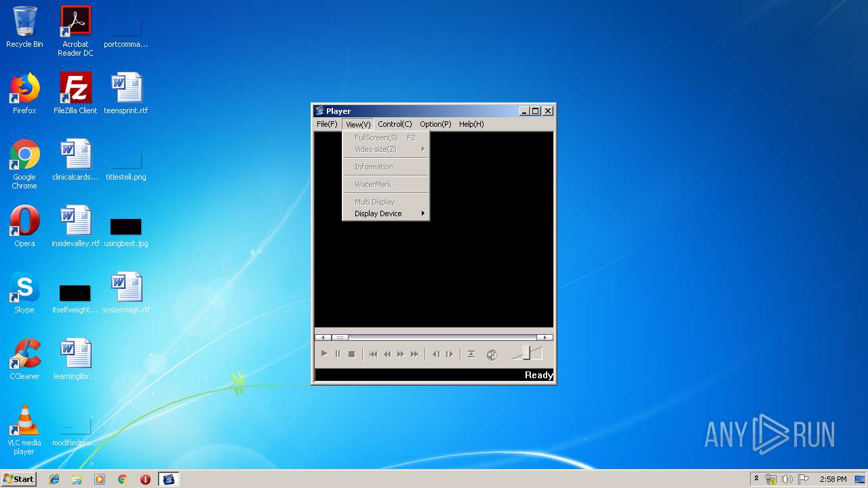Adjust the volume slider handle
Viewport: 868px width, 488px height.
[x=526, y=353]
